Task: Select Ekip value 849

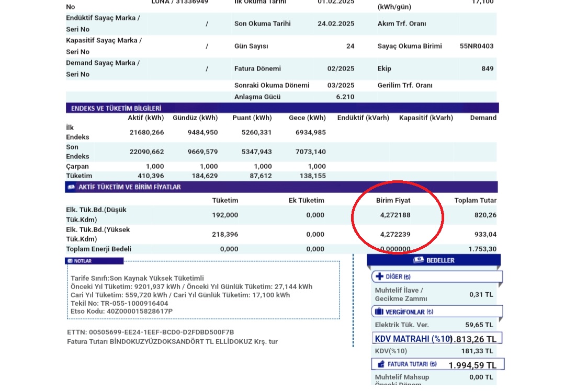Action: point(488,68)
